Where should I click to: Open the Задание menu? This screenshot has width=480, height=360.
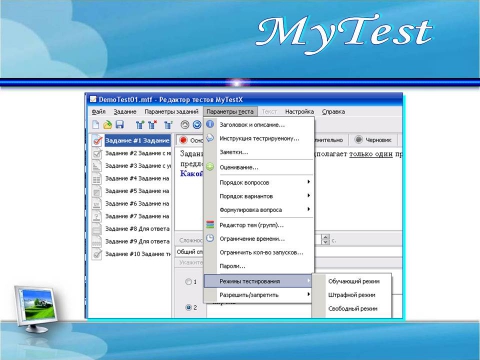[125, 112]
